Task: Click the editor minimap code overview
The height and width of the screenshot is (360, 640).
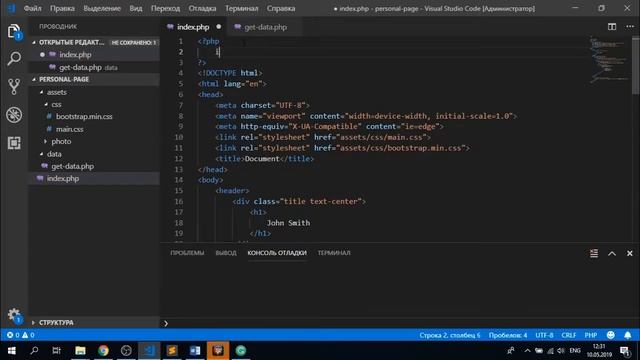Action: [609, 59]
